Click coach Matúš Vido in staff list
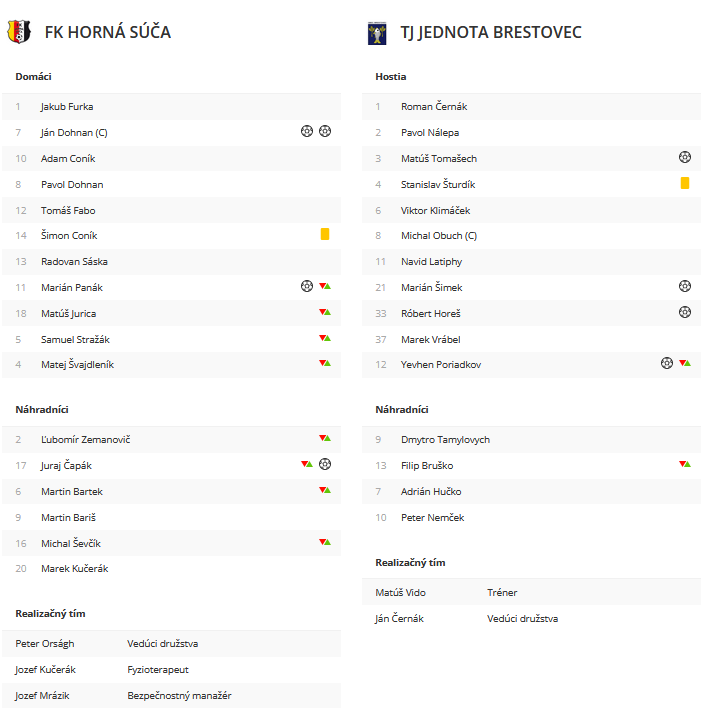This screenshot has height=724, width=718. [400, 592]
